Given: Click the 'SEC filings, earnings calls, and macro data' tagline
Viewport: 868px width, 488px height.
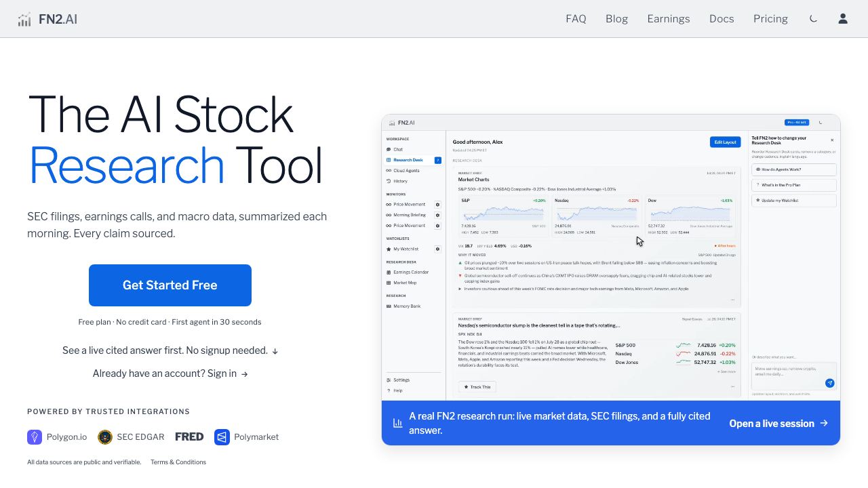Looking at the screenshot, I should [x=177, y=225].
